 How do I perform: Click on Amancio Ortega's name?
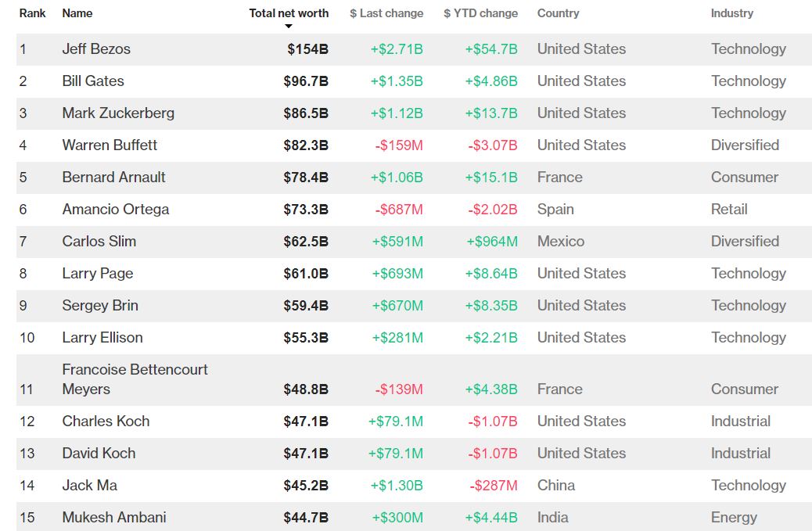pos(115,210)
